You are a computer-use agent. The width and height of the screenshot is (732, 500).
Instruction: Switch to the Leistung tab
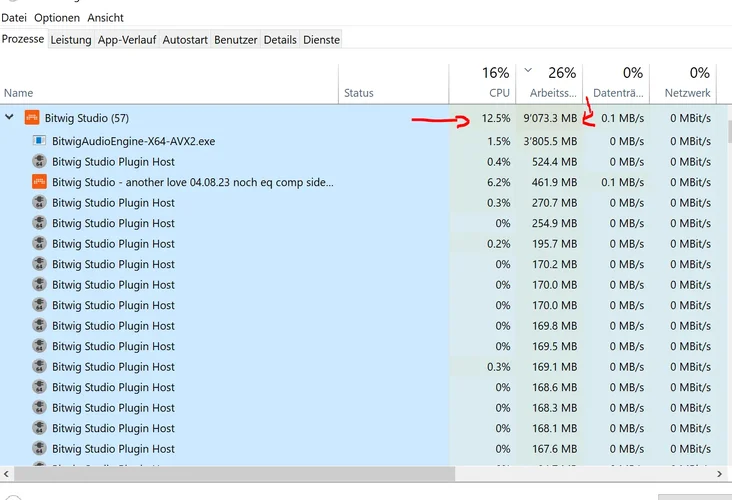coord(71,40)
